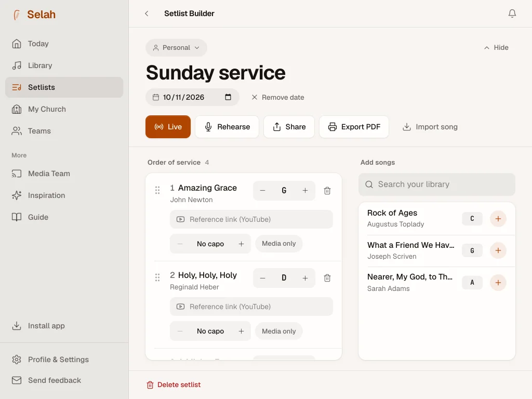Delete Amazing Grace from setlist
The width and height of the screenshot is (532, 399).
[x=327, y=191]
